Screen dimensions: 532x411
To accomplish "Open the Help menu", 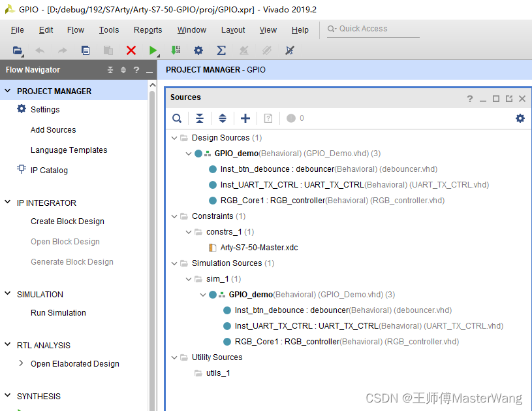I will click(300, 30).
